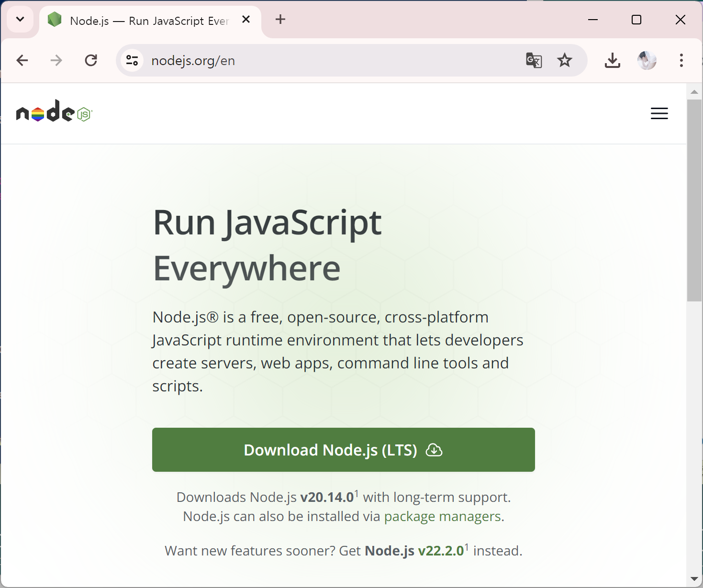The width and height of the screenshot is (703, 588).
Task: Maximize the browser window
Action: pyautogui.click(x=636, y=20)
